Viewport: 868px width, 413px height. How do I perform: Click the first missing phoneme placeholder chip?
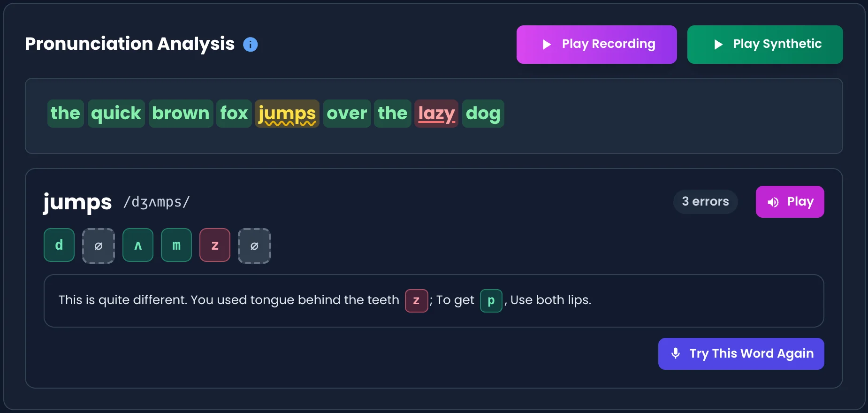(x=98, y=245)
